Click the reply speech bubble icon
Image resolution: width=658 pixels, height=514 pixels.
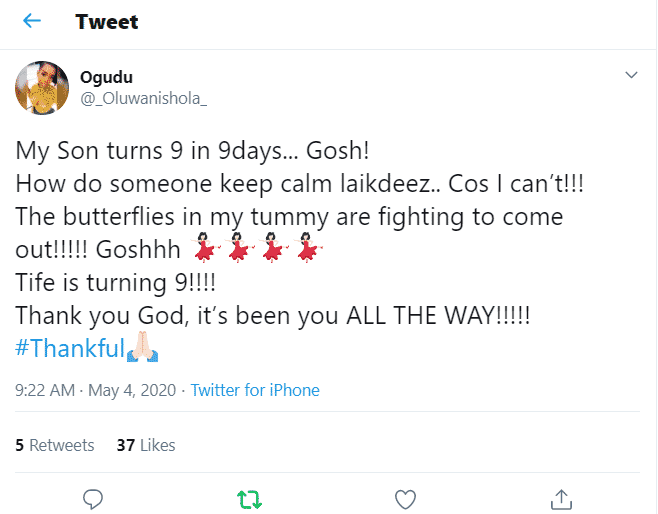pos(93,497)
